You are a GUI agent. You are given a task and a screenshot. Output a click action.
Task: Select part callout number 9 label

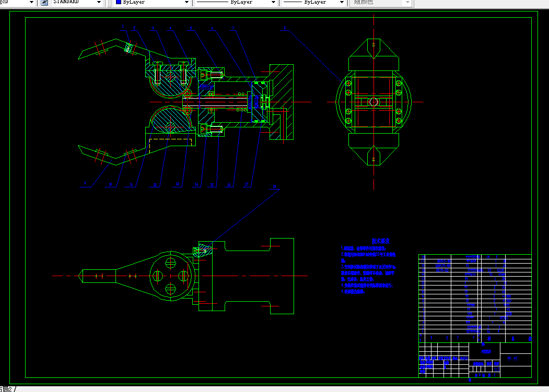coord(85,183)
